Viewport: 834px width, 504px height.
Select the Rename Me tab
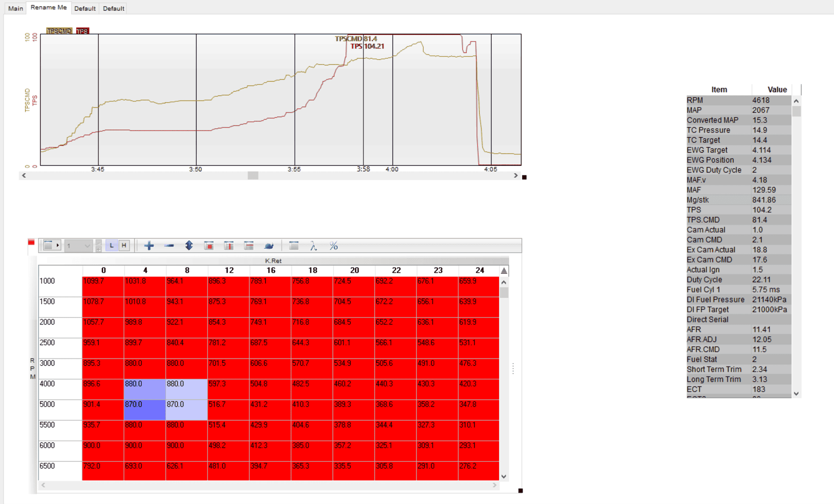click(49, 7)
